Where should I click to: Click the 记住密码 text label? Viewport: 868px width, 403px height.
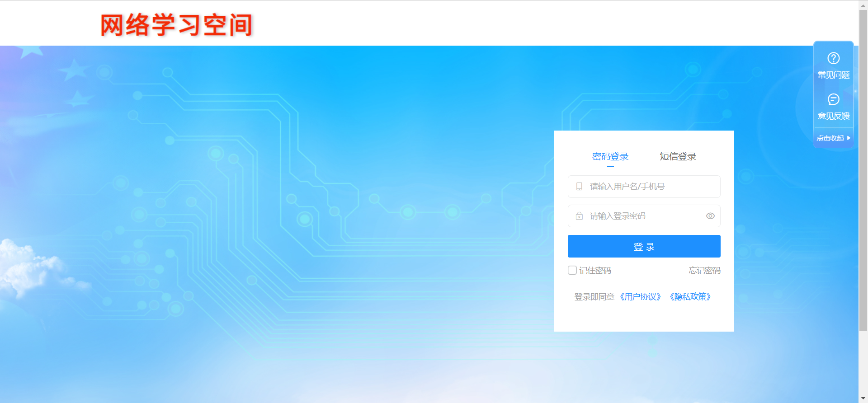[595, 271]
